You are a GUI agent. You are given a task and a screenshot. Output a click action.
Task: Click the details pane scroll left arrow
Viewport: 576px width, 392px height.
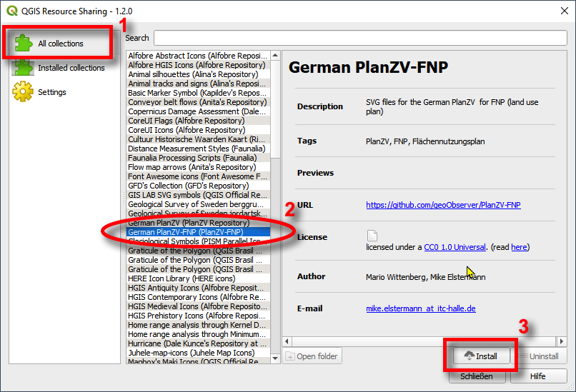click(x=287, y=341)
